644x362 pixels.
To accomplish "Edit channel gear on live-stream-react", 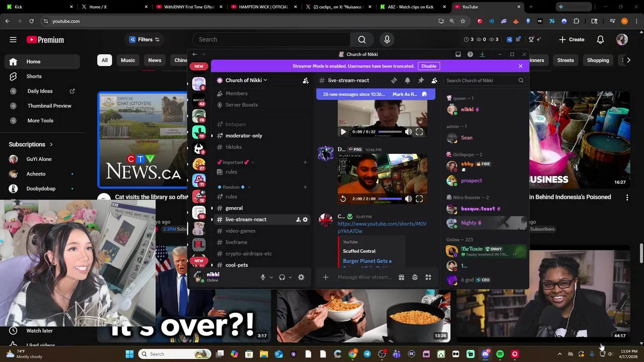I will (x=305, y=220).
